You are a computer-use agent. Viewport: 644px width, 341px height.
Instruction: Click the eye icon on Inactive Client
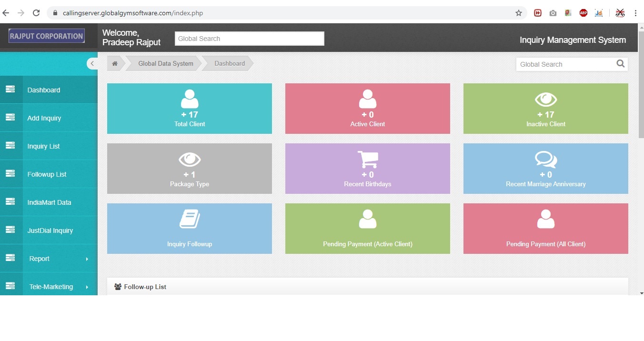click(x=546, y=99)
